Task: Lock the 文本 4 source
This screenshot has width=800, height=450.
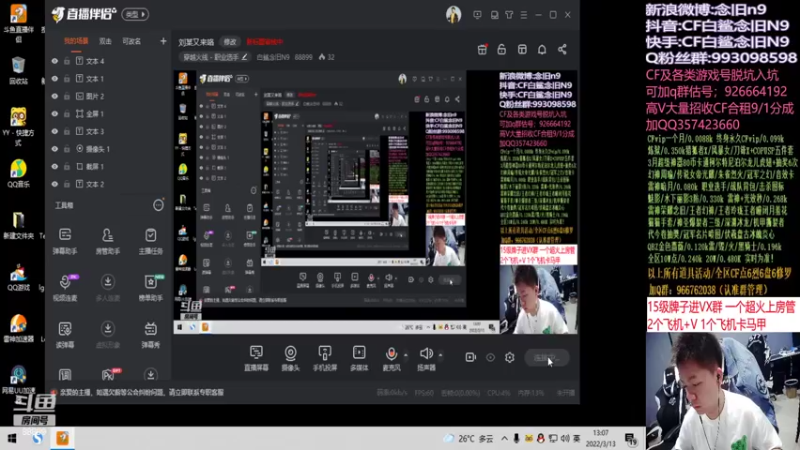Action: [x=67, y=61]
